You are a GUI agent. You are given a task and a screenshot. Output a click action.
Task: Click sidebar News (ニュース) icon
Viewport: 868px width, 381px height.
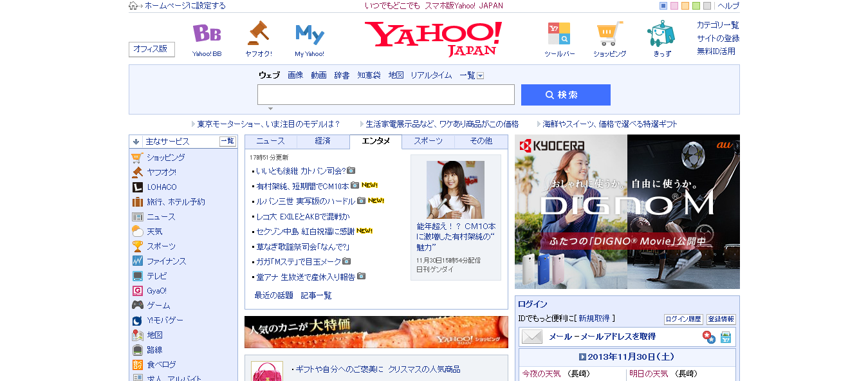(x=137, y=217)
